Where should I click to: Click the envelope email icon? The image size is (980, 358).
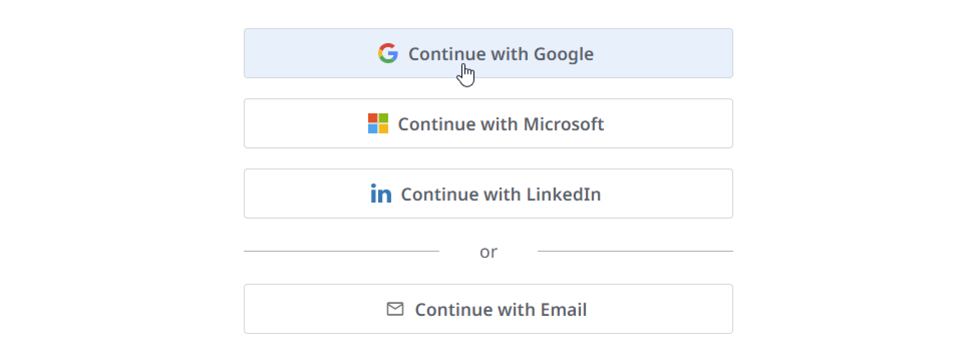(395, 309)
